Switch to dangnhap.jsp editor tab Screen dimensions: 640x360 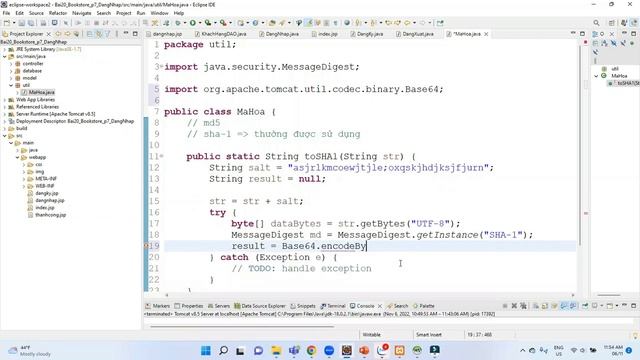[x=164, y=34]
